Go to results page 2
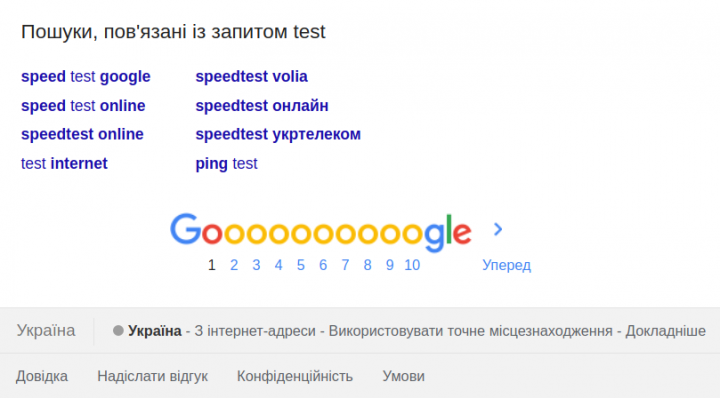Viewport: 720px width, 398px height. tap(234, 265)
